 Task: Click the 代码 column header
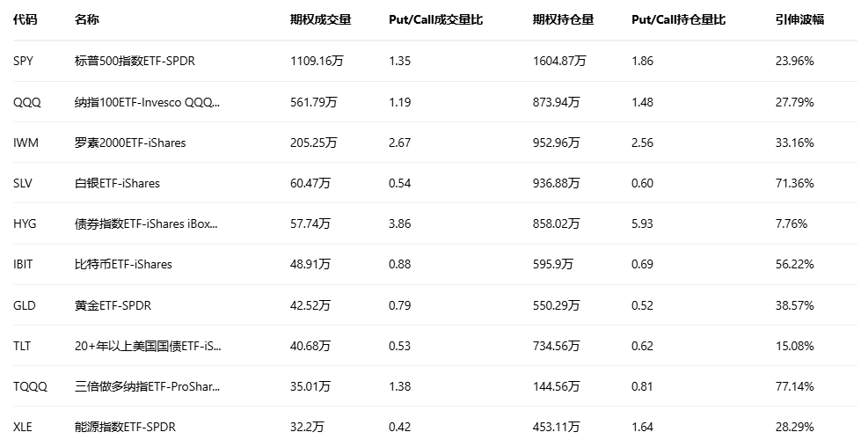25,19
